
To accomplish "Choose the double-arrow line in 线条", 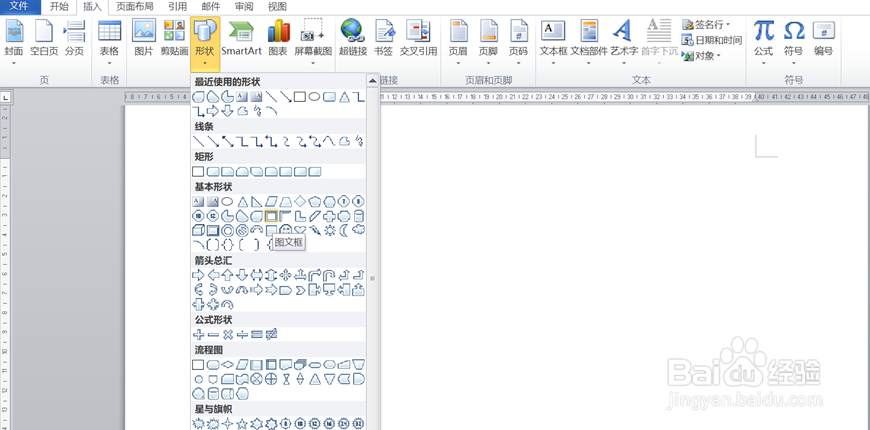I will (x=227, y=141).
